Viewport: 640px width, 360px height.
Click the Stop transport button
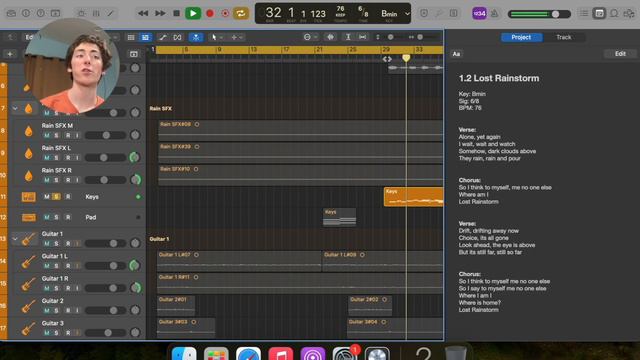(176, 13)
